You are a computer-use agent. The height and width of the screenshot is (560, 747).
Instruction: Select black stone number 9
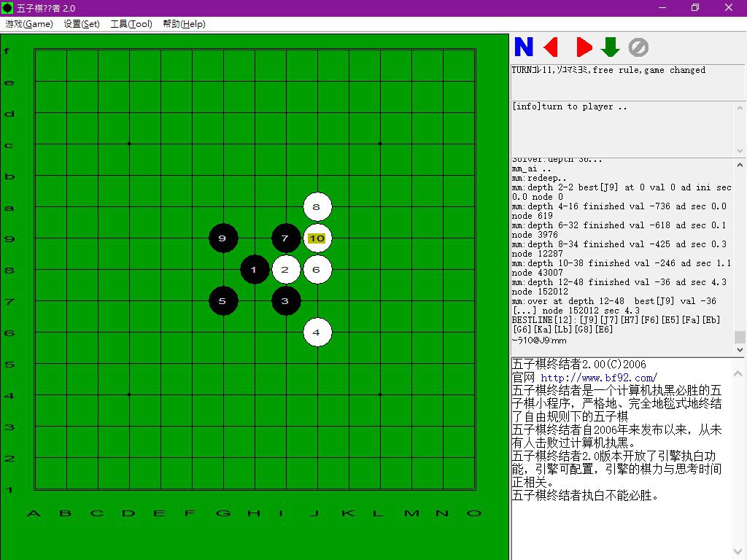coord(223,238)
